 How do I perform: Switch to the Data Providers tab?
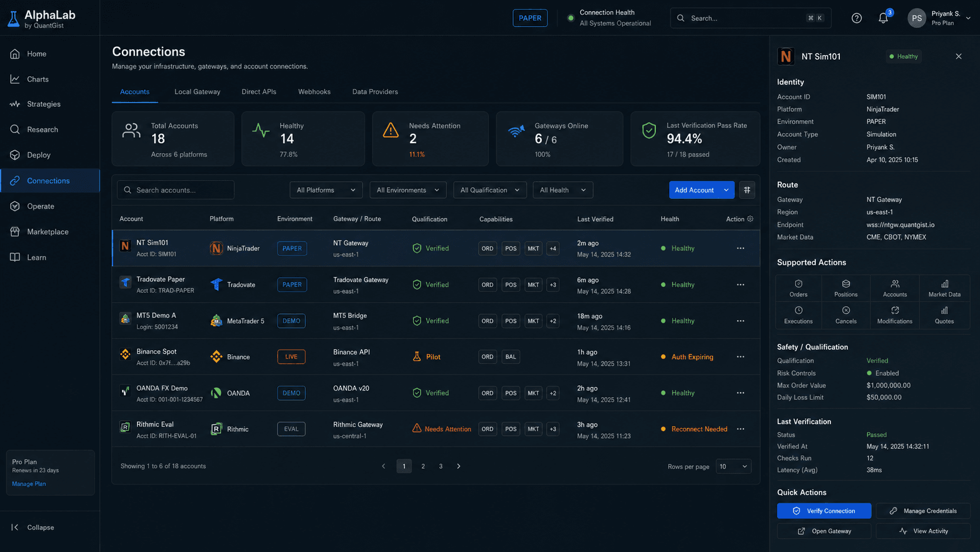point(375,92)
